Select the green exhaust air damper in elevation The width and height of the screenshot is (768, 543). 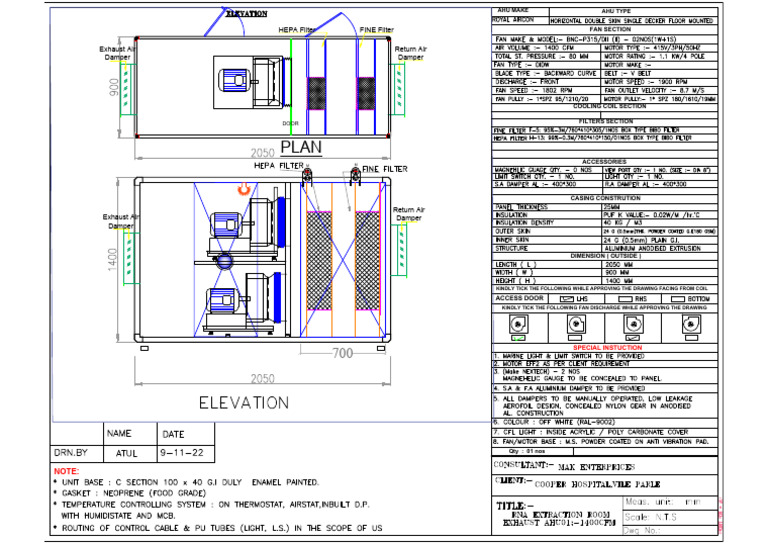click(x=129, y=258)
